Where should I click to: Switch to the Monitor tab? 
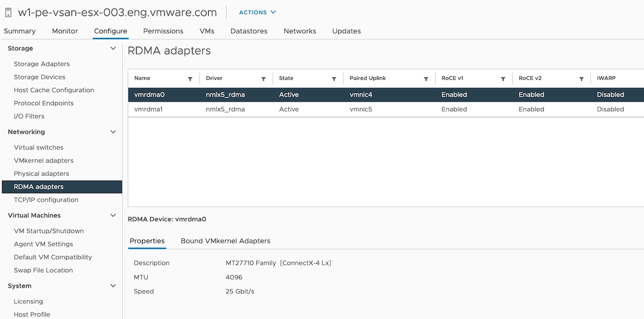coord(65,31)
